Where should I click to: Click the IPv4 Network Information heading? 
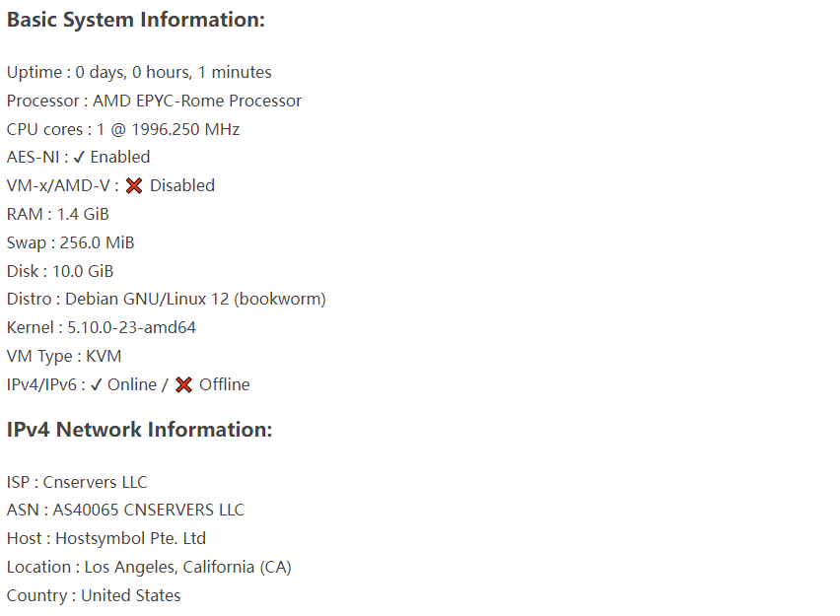(x=139, y=430)
